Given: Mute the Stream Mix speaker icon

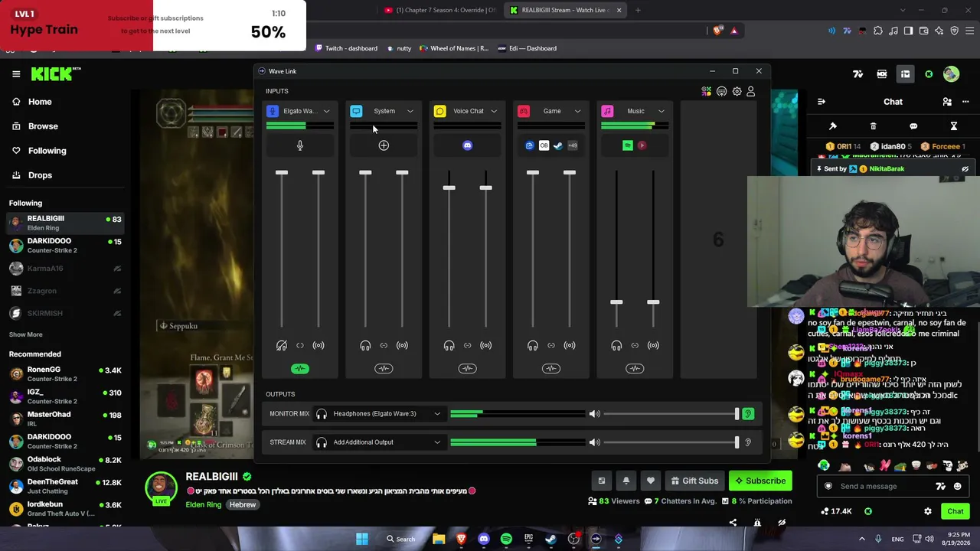Looking at the screenshot, I should [594, 442].
